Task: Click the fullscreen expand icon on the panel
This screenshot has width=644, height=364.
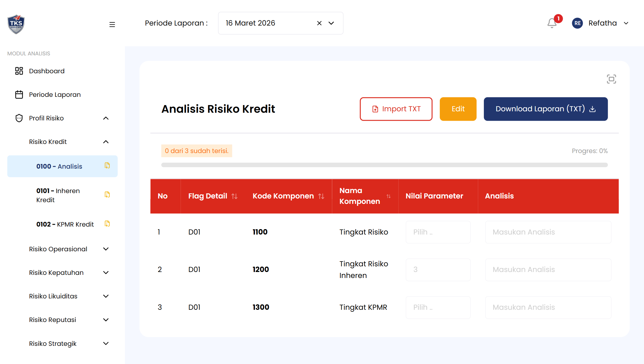Action: tap(611, 79)
